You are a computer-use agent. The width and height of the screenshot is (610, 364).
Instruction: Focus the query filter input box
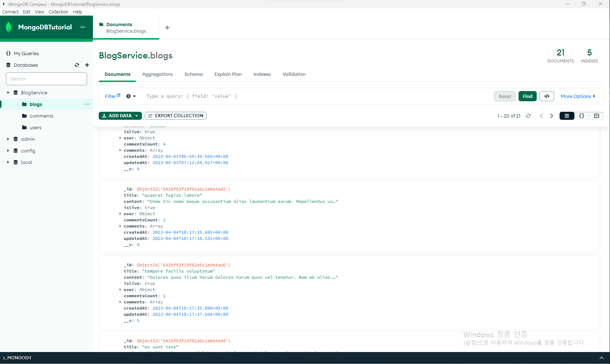tap(316, 96)
